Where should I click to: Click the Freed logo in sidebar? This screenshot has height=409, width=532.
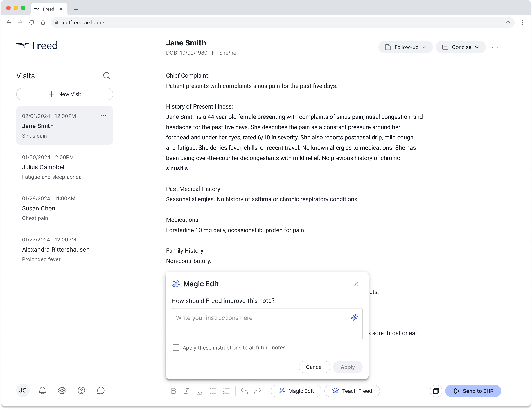(x=37, y=45)
